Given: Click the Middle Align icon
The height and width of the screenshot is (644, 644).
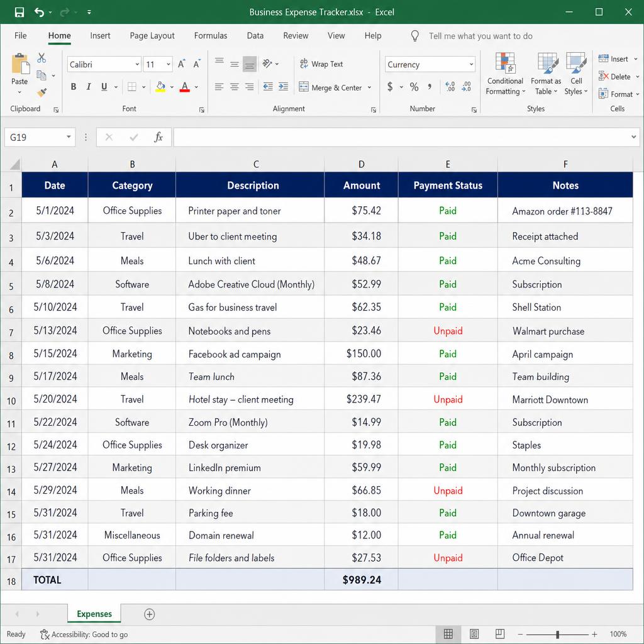Looking at the screenshot, I should [235, 64].
